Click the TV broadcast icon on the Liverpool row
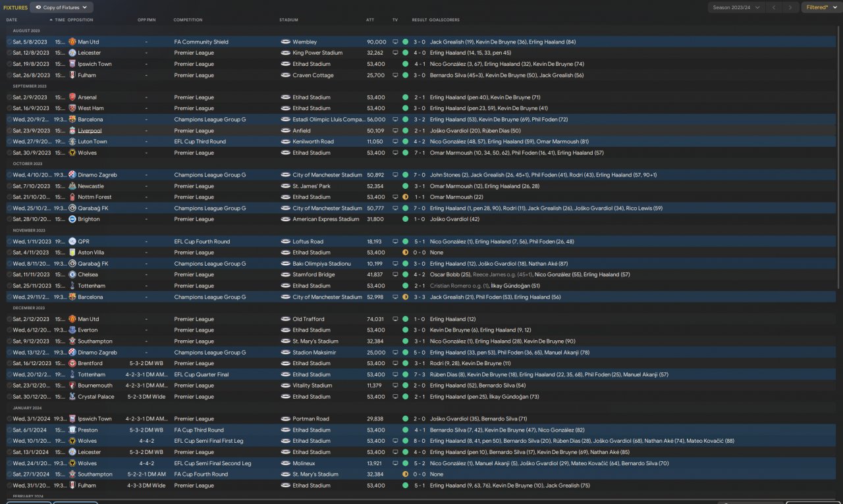The image size is (843, 504). [395, 131]
